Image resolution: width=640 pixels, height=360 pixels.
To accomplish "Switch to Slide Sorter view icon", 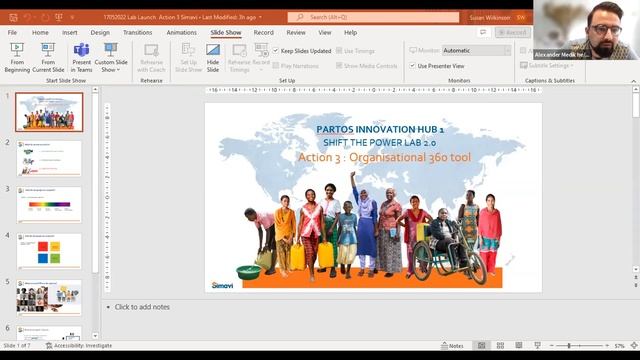I will point(500,346).
